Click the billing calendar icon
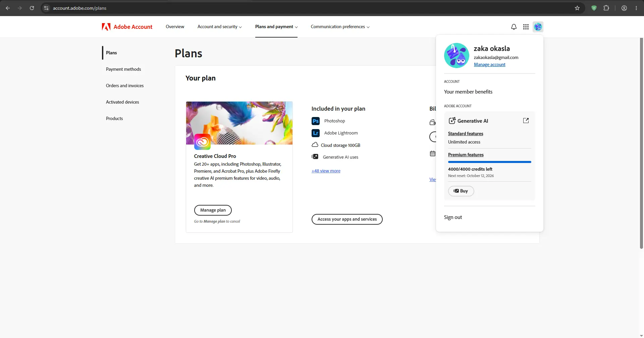 (x=433, y=154)
